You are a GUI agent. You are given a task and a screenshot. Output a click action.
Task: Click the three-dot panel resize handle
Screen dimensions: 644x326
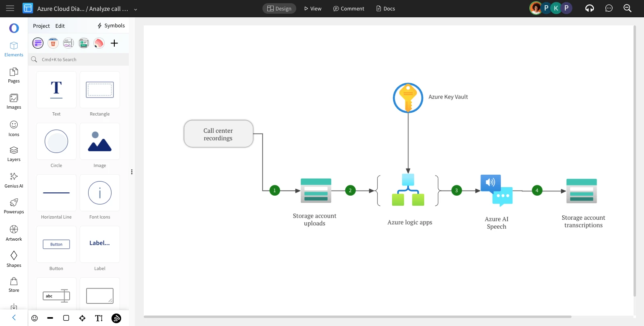coord(132,172)
